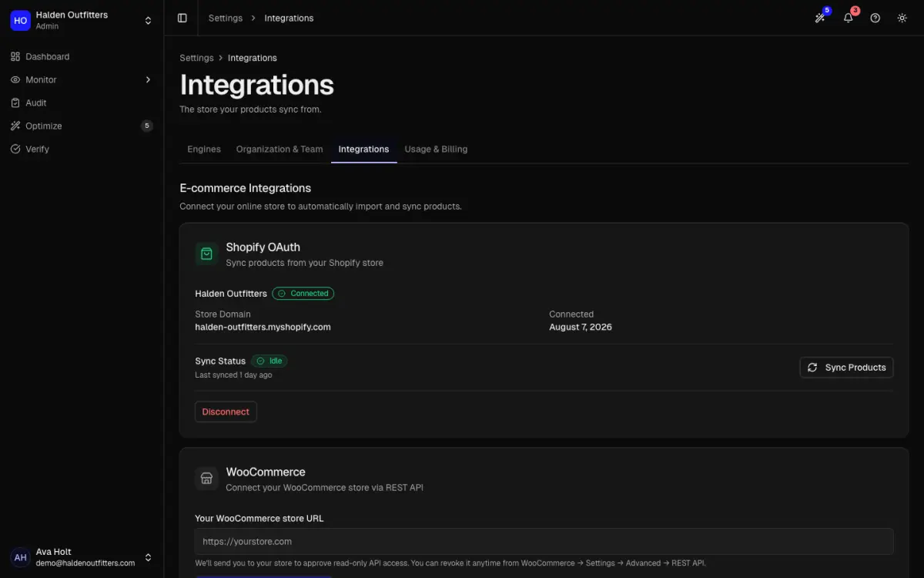Image resolution: width=924 pixels, height=578 pixels.
Task: Switch to the Usage & Billing tab
Action: click(x=436, y=149)
